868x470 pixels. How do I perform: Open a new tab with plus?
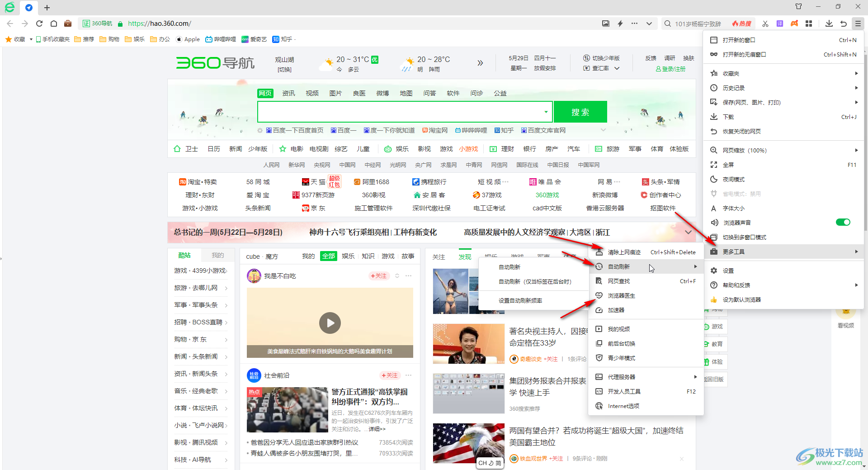pos(47,8)
